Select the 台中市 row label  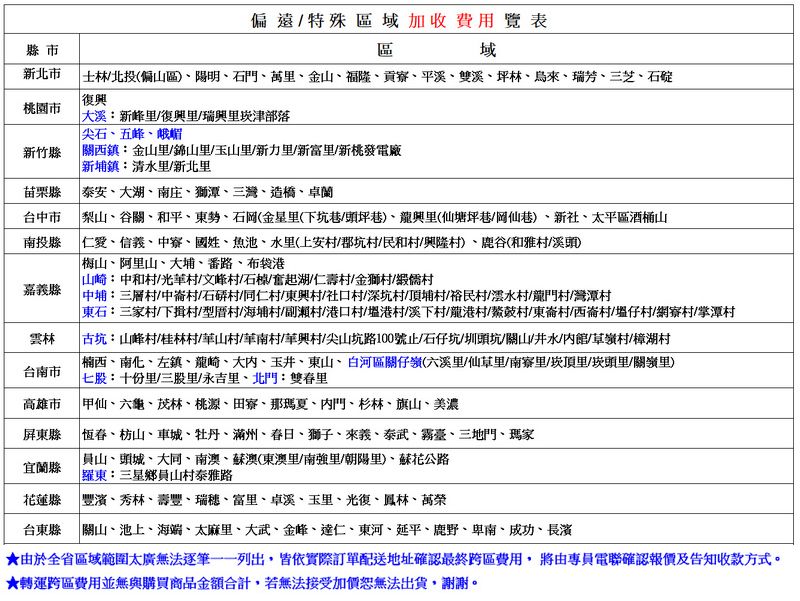(x=42, y=217)
